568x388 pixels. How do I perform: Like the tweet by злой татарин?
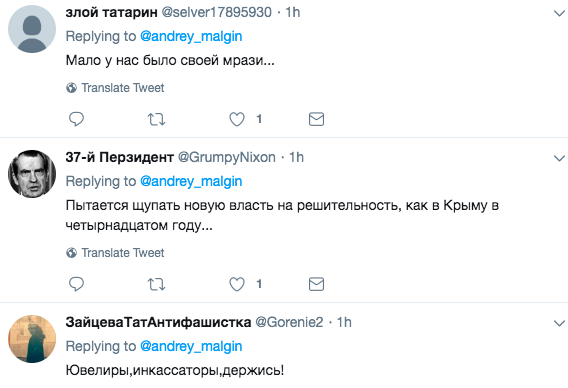click(237, 119)
